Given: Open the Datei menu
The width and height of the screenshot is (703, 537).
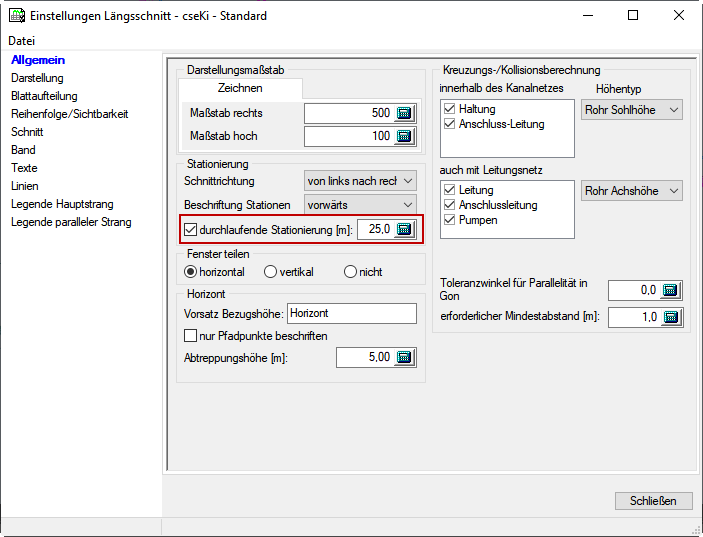Looking at the screenshot, I should tap(22, 41).
